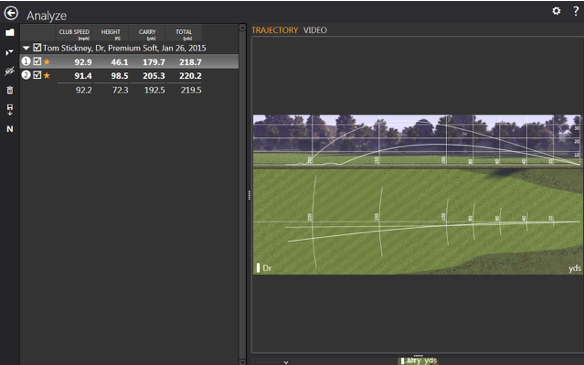The image size is (584, 365).
Task: Click the 192.5 average carry
Action: tap(154, 90)
